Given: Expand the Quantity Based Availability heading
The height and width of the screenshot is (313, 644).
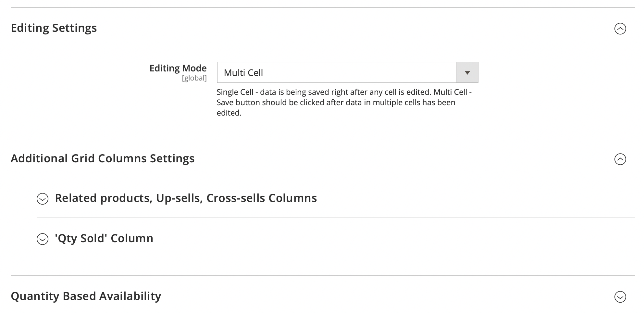Looking at the screenshot, I should (86, 296).
